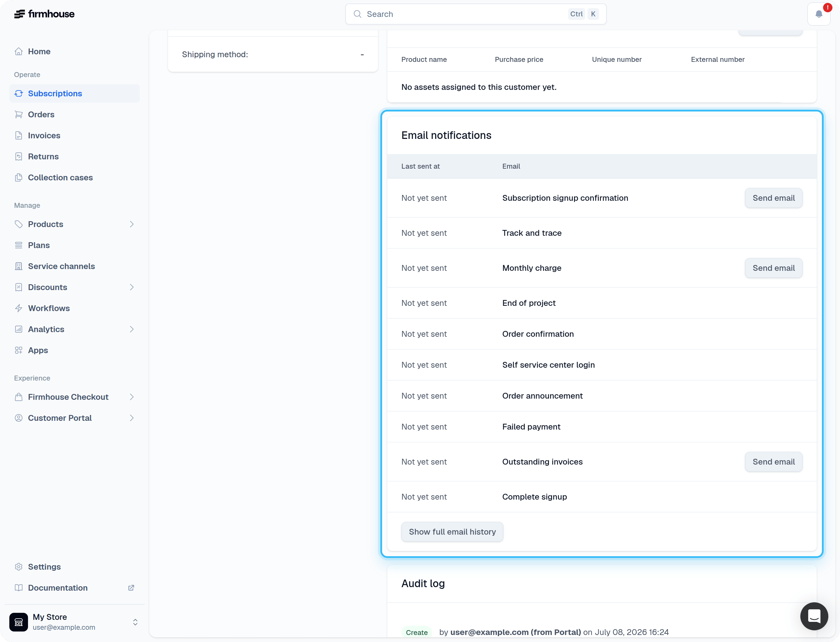Open the Workflows page

tap(74, 308)
